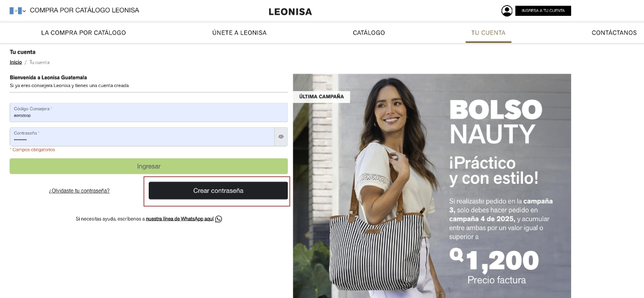Click the LEONISA logo
644x298 pixels.
tap(291, 12)
